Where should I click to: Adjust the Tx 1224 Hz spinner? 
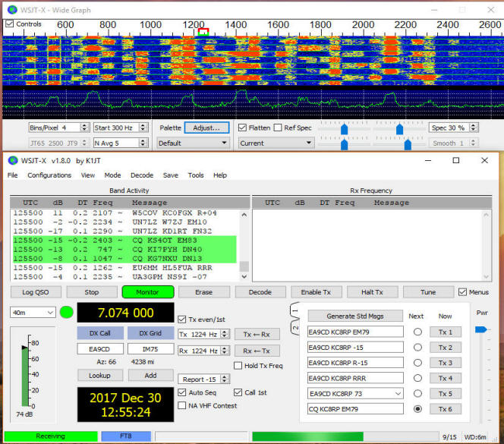225,334
